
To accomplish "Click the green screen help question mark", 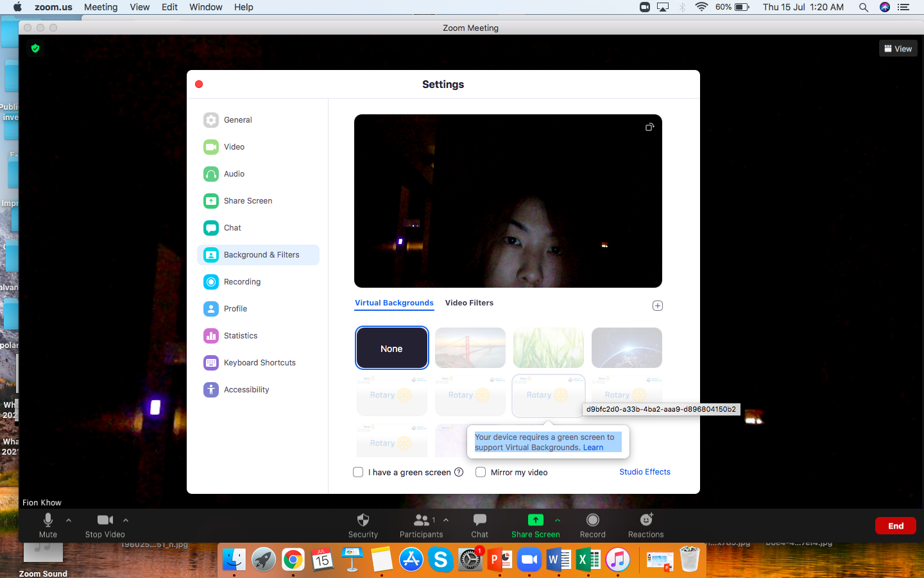I will coord(459,472).
